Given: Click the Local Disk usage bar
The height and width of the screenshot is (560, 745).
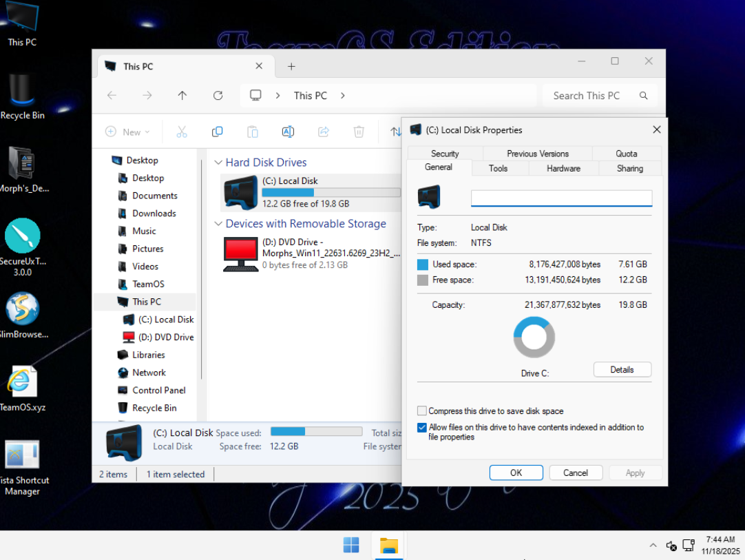Looking at the screenshot, I should pos(330,193).
